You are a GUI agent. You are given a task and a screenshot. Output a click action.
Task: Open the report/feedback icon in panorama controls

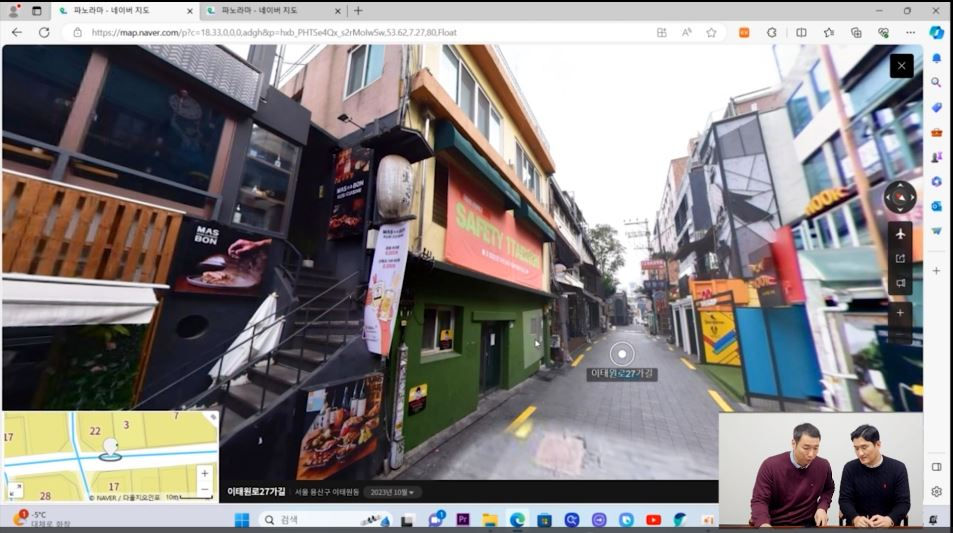(900, 283)
